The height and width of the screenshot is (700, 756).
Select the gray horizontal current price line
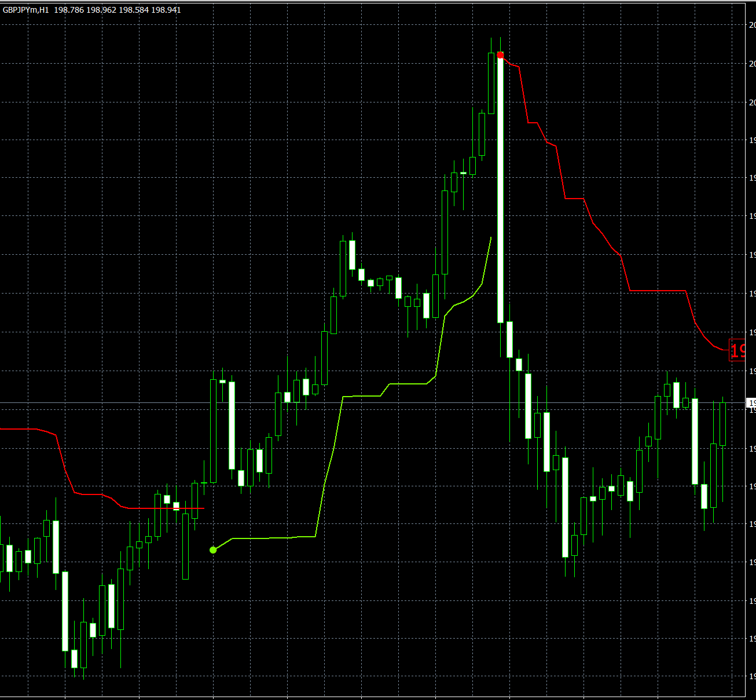click(405, 402)
